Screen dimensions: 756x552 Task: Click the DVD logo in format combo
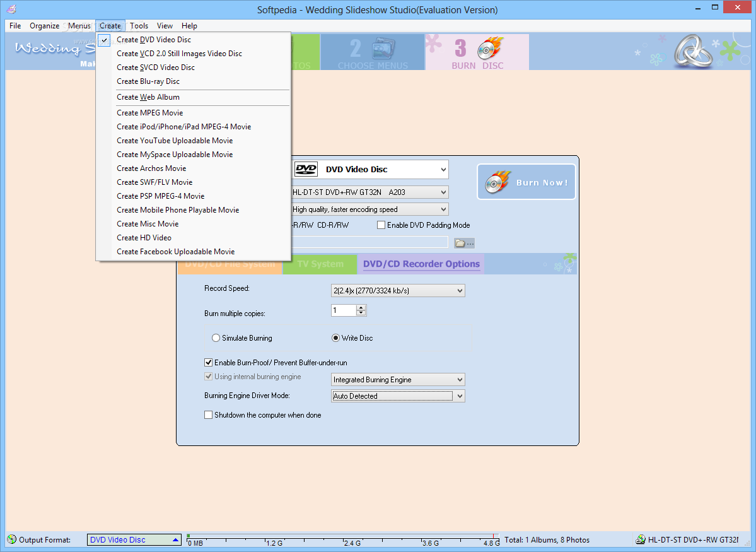point(306,169)
